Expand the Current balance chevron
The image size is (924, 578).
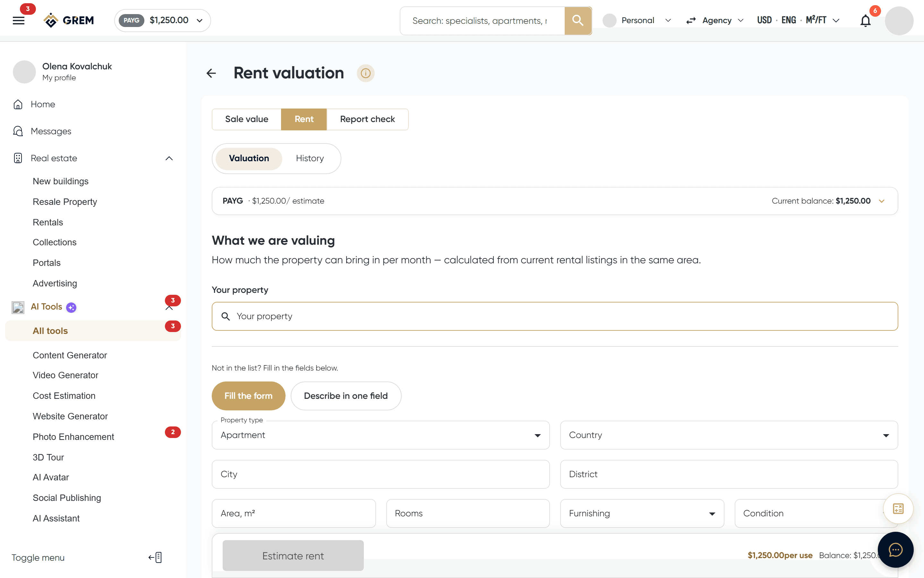pos(882,201)
